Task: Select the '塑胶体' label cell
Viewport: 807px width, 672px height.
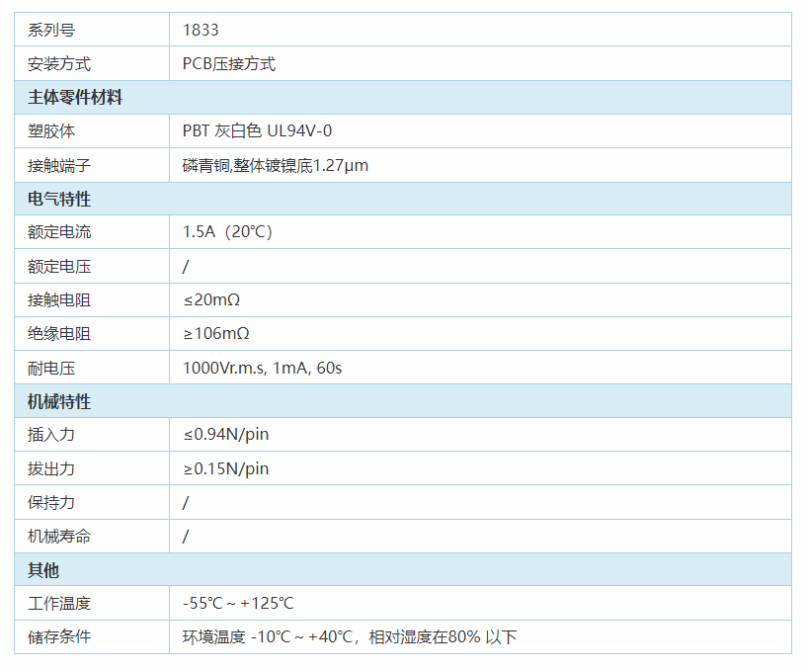Action: click(92, 131)
